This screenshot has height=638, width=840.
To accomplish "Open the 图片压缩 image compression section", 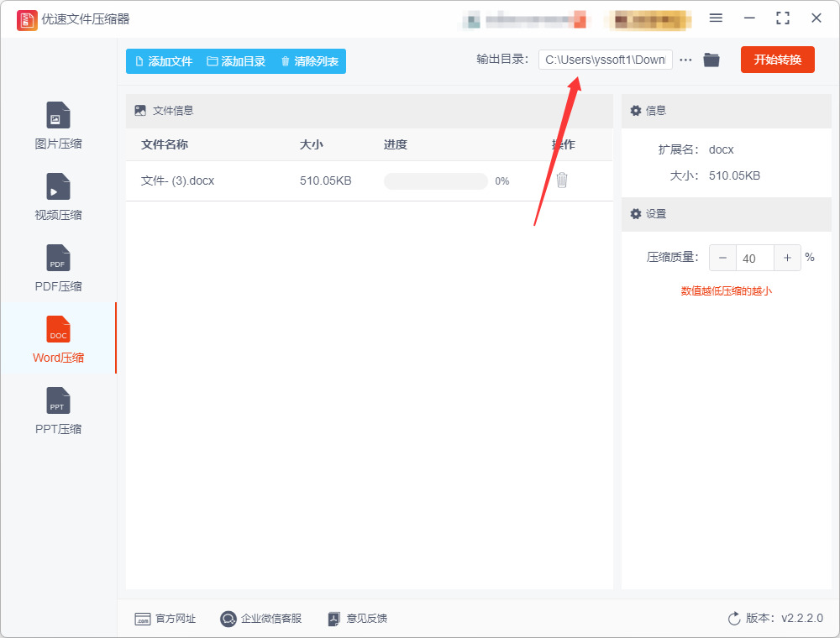I will [58, 125].
